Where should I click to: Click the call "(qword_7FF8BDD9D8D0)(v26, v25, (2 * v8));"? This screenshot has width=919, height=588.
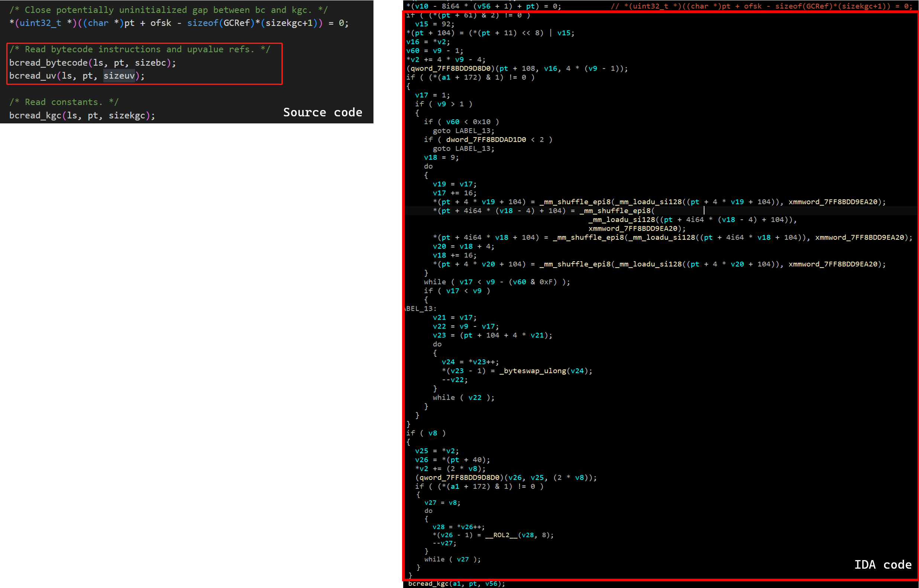point(506,478)
